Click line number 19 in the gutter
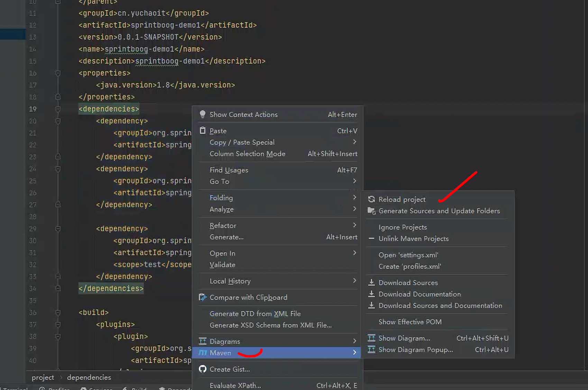 tap(33, 109)
